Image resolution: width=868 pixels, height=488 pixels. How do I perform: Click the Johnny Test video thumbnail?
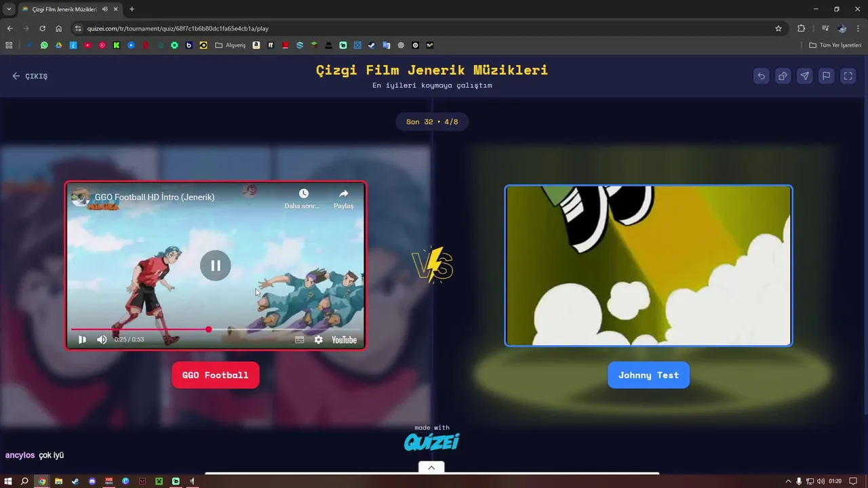(x=648, y=266)
